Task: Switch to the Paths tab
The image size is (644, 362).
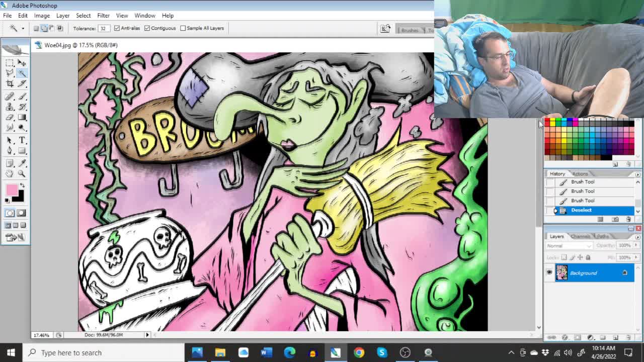Action: tap(603, 236)
